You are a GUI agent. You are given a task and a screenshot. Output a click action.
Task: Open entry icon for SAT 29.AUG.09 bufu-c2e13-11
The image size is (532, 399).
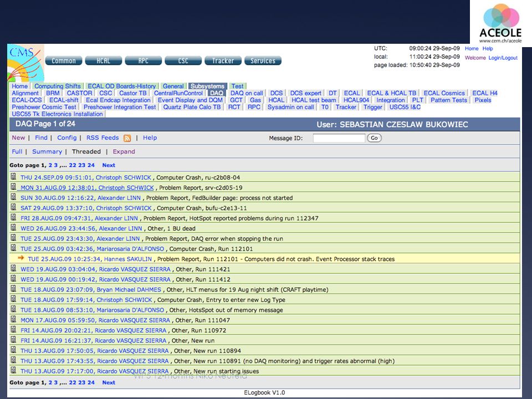(x=13, y=207)
